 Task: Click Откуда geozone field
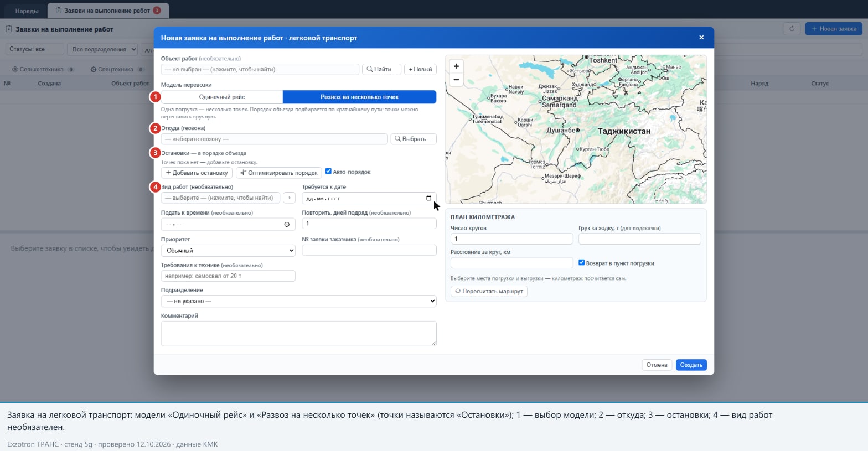pyautogui.click(x=274, y=139)
